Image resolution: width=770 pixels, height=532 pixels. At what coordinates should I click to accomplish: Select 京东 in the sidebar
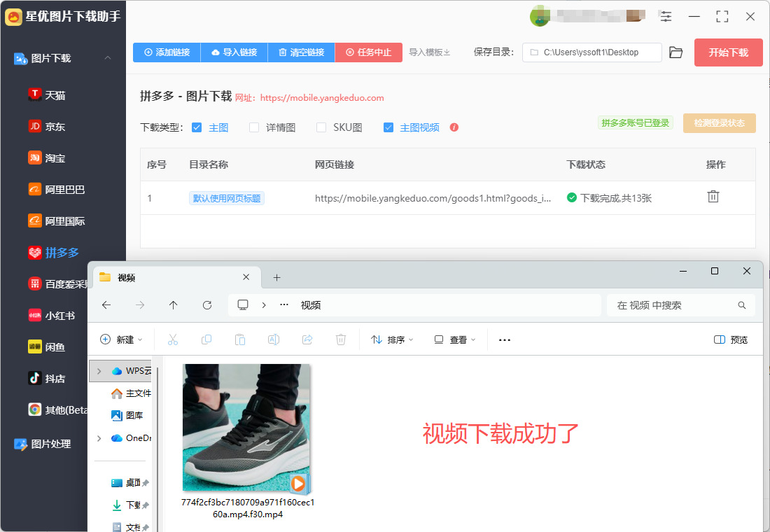[x=47, y=126]
